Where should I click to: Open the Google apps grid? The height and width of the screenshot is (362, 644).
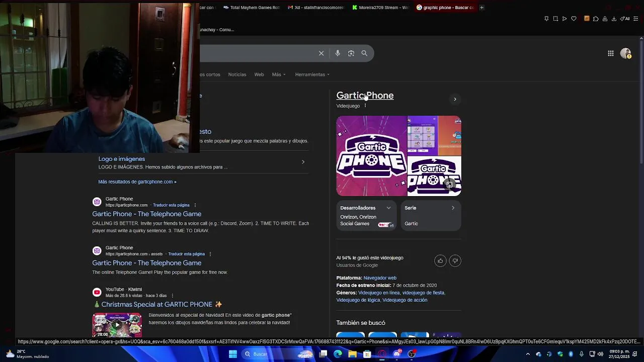coord(610,53)
